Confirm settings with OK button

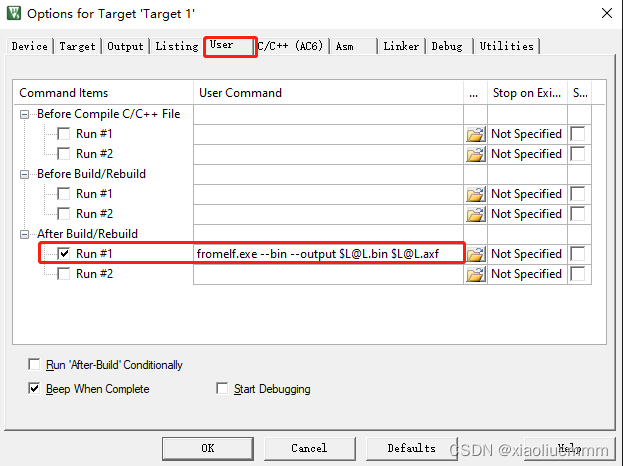tap(207, 449)
